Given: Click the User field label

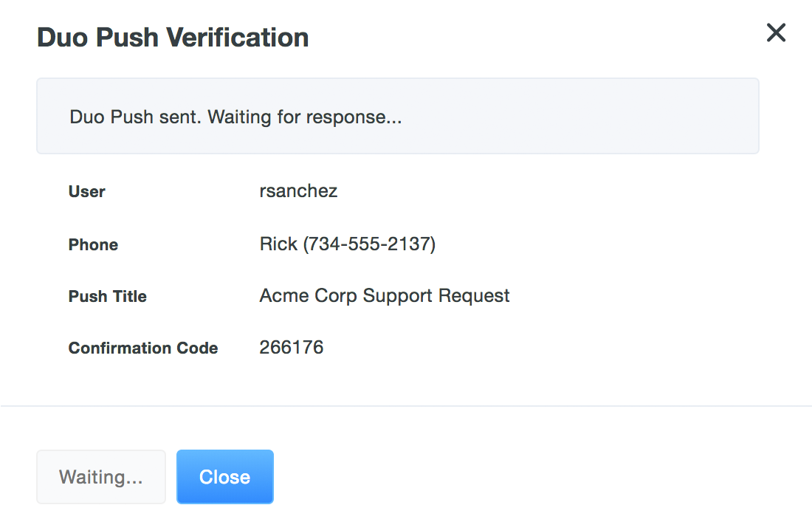Looking at the screenshot, I should (86, 191).
